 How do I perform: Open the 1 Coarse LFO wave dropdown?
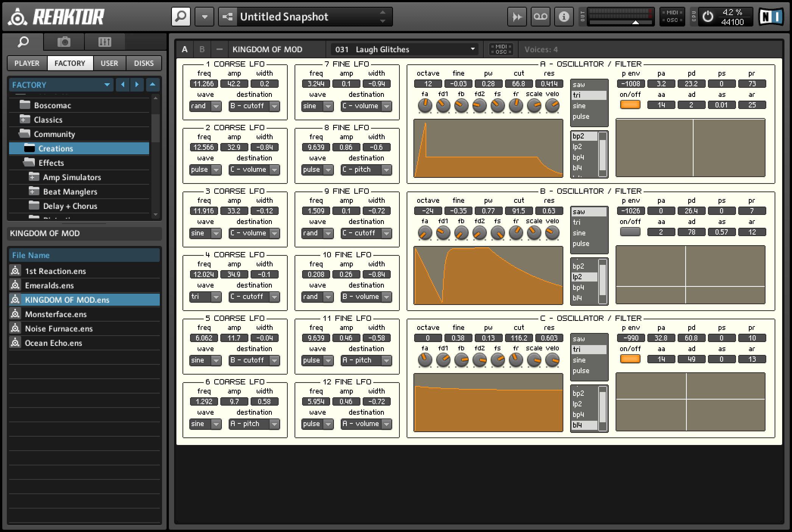[x=205, y=106]
